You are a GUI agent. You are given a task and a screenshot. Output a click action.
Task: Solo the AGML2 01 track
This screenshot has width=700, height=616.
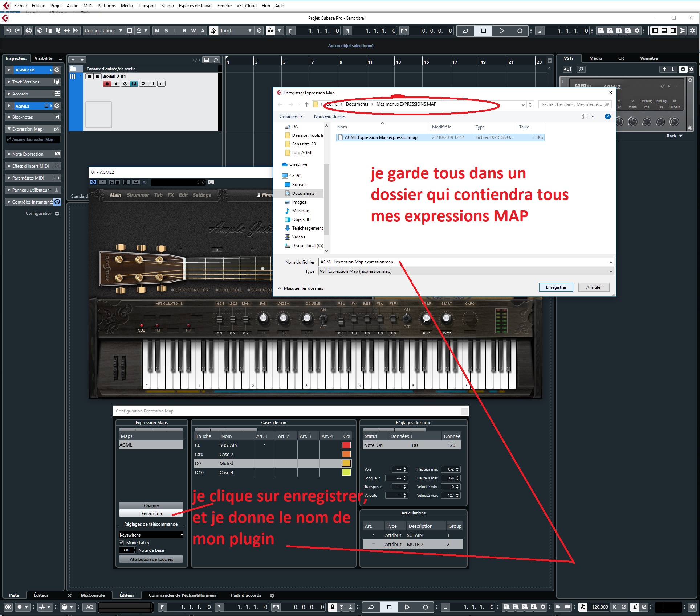click(x=97, y=77)
